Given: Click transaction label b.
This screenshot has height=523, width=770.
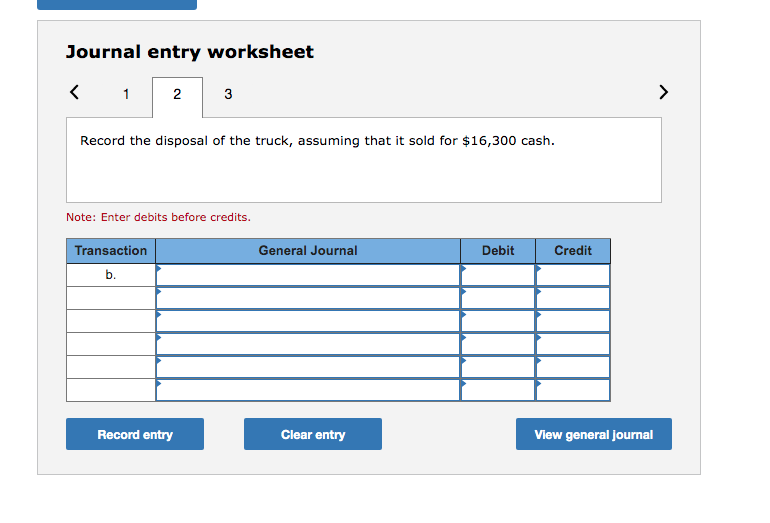Looking at the screenshot, I should click(111, 275).
